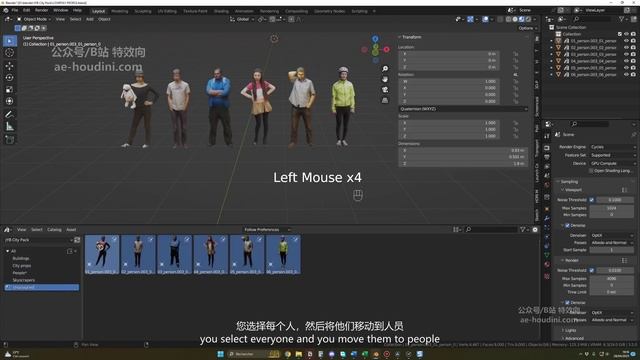Adjust the Scale X value field
Screen dimensions: 640x360
click(x=449, y=123)
